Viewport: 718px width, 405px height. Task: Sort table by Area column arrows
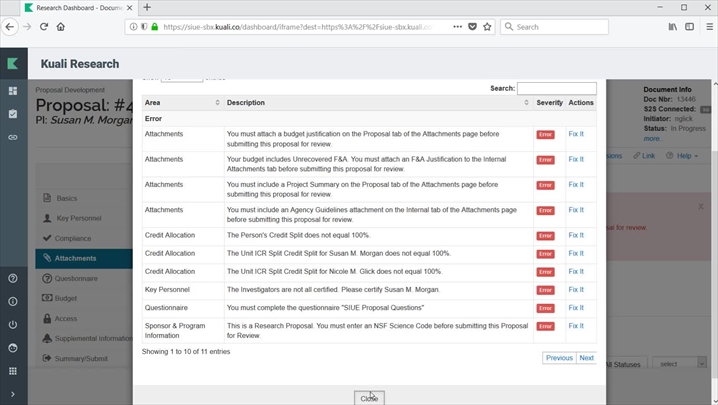click(217, 103)
